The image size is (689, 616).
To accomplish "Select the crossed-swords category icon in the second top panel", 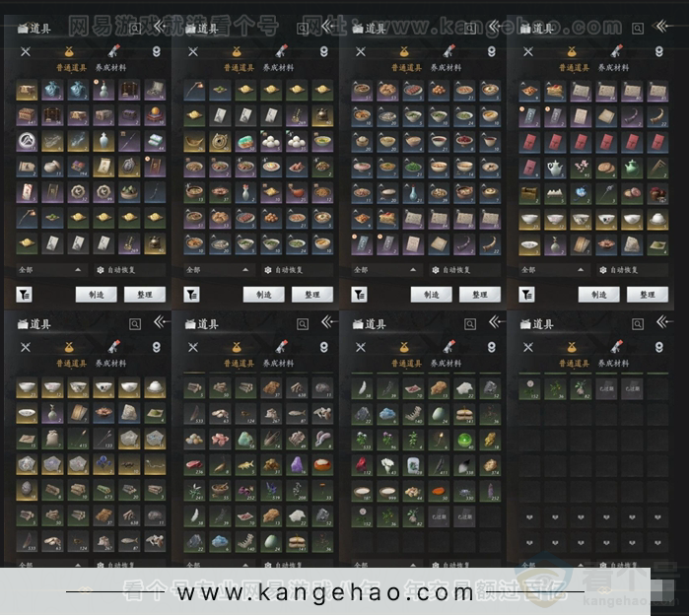I will pos(193,52).
